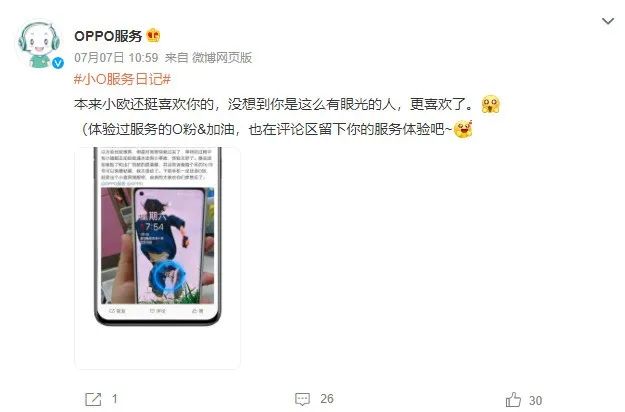Open the #小O服务日记# hashtag topic
This screenshot has width=625, height=412.
(x=122, y=79)
